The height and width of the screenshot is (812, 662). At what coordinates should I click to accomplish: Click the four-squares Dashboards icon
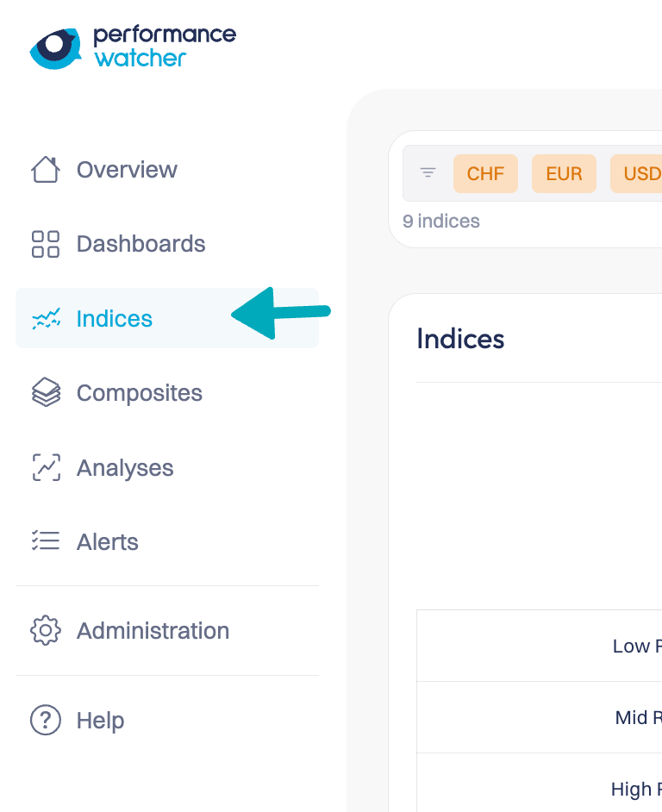coord(46,244)
